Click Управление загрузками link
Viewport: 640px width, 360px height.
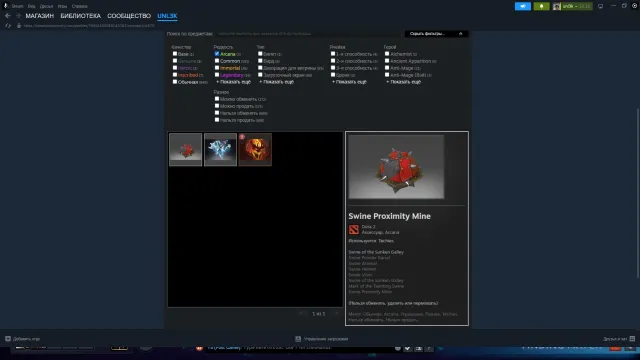point(326,339)
